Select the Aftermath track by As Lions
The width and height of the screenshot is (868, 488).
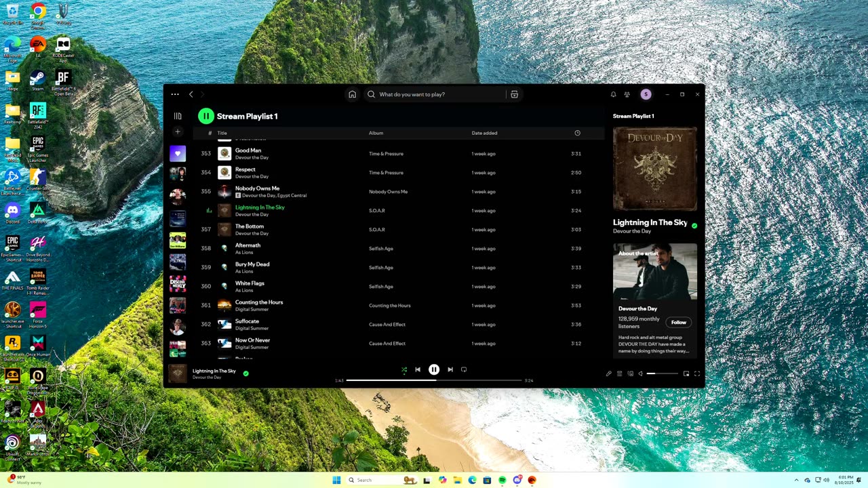(399, 248)
